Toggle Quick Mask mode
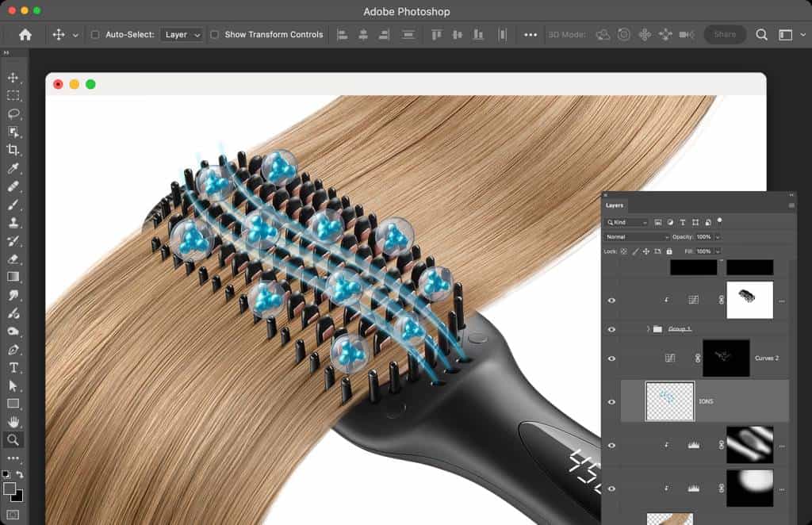The width and height of the screenshot is (812, 525). (x=13, y=515)
